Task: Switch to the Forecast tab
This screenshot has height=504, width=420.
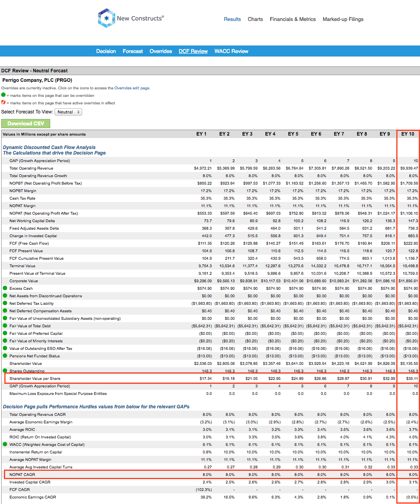Action: tap(133, 51)
